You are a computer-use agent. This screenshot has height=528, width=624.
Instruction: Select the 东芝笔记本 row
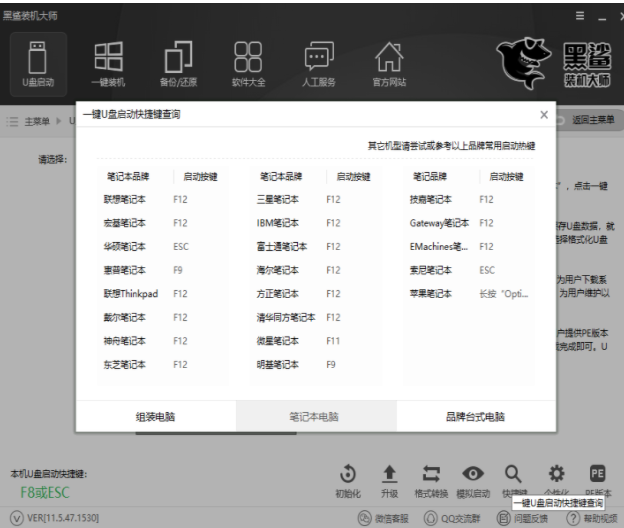(x=163, y=364)
